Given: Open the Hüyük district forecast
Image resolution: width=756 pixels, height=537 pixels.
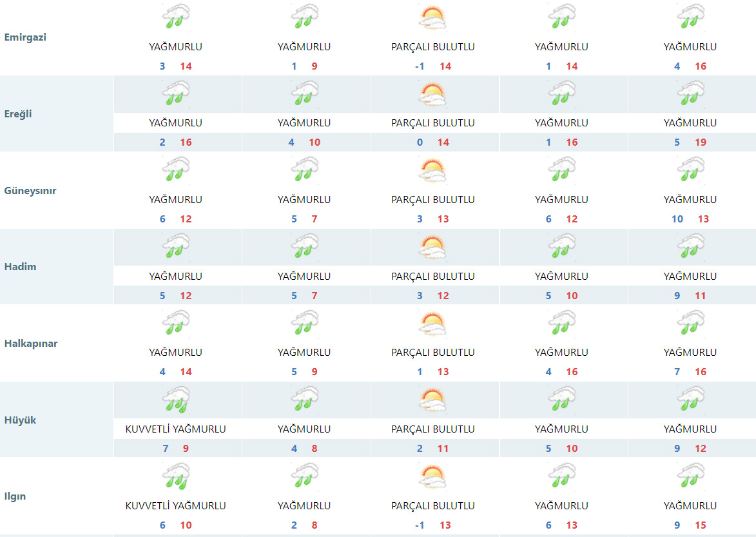Looking at the screenshot, I should 20,420.
